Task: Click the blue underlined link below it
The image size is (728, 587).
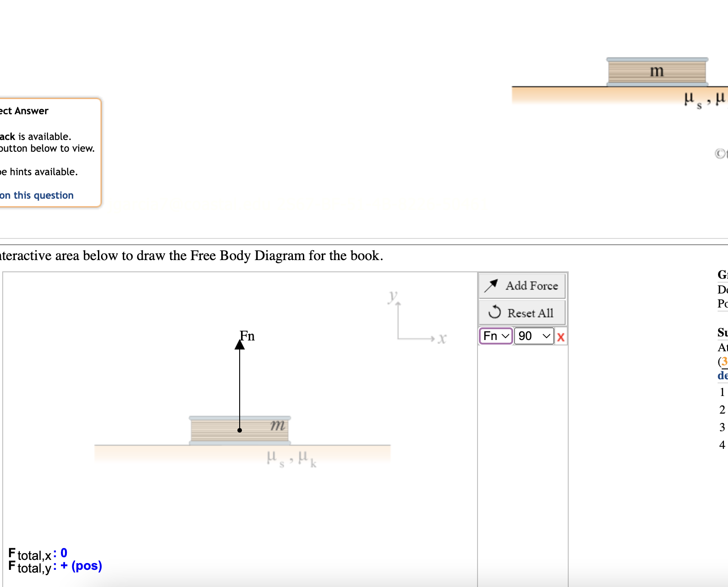Action: 723,375
